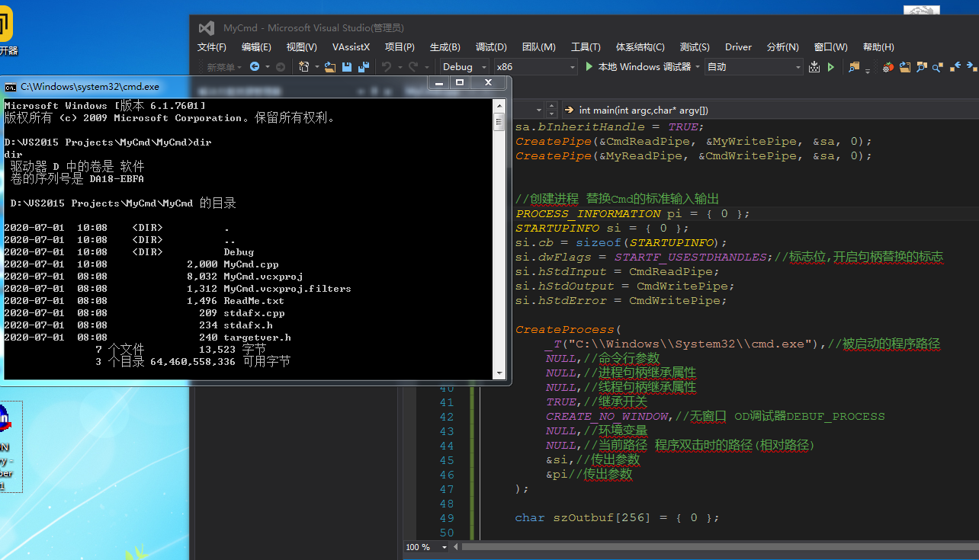Viewport: 979px width, 560px height.
Task: Open the 窗口(W) menu
Action: click(830, 47)
